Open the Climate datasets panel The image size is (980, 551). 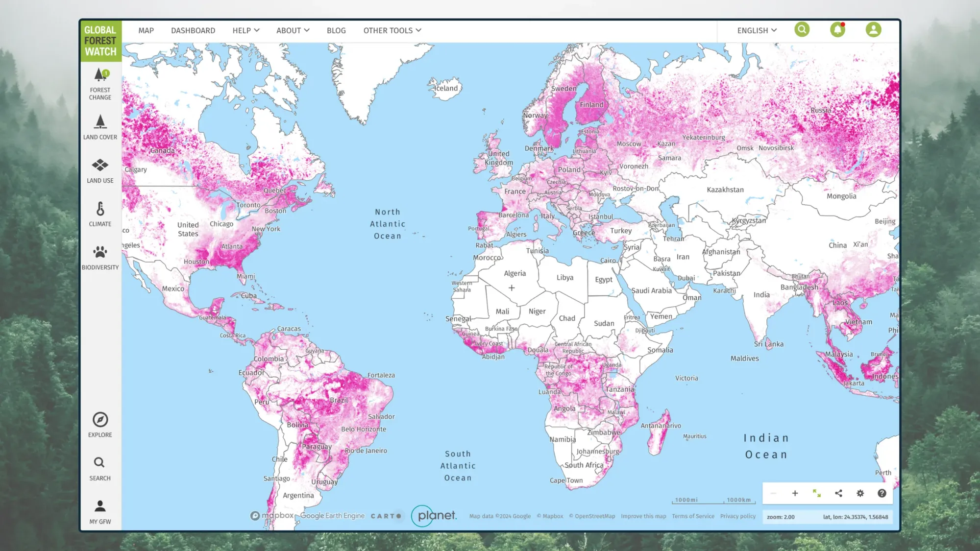click(100, 214)
